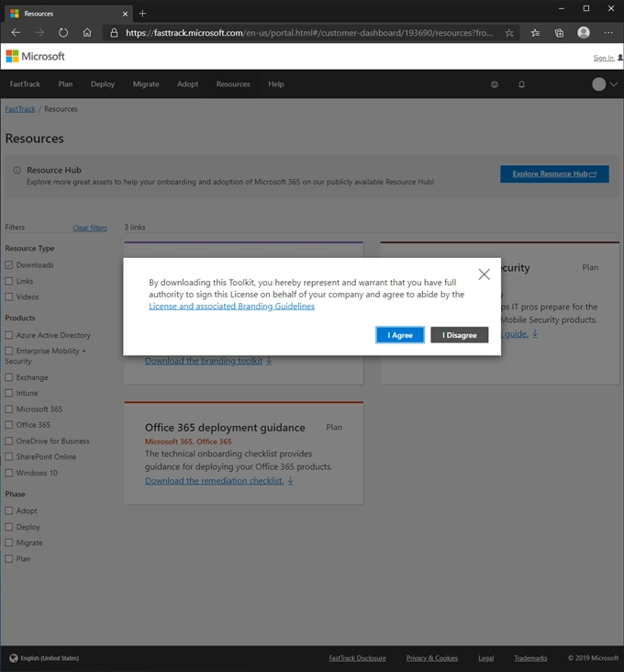This screenshot has height=672, width=624.
Task: Click the lock icon in address bar
Action: click(114, 32)
